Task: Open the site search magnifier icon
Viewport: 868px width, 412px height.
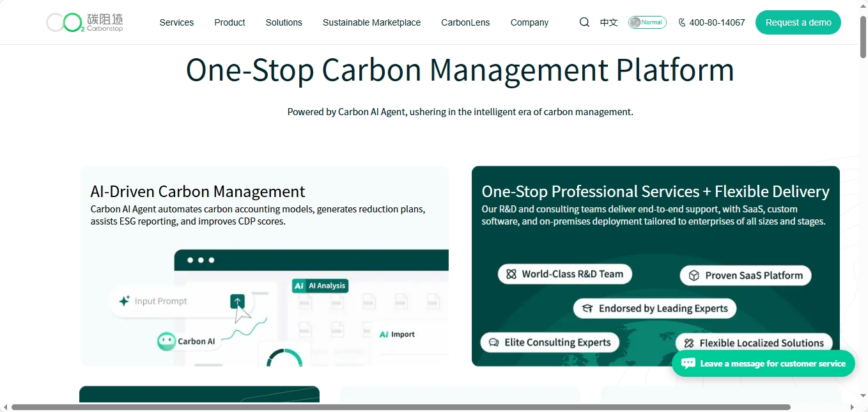Action: tap(584, 22)
